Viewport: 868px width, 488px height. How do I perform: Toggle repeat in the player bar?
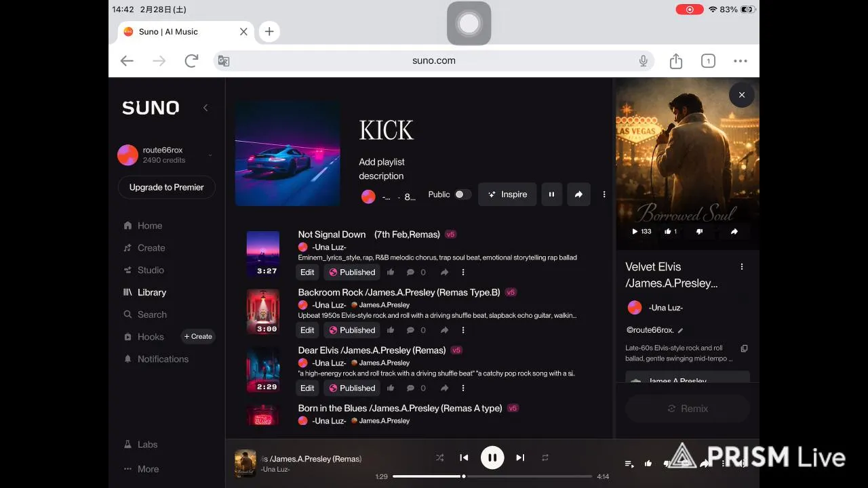(545, 457)
